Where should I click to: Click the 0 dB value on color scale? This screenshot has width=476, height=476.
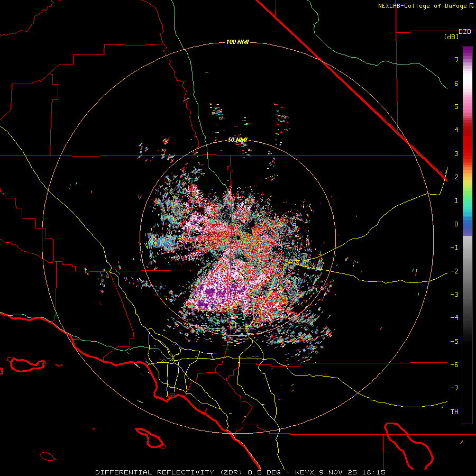click(456, 224)
